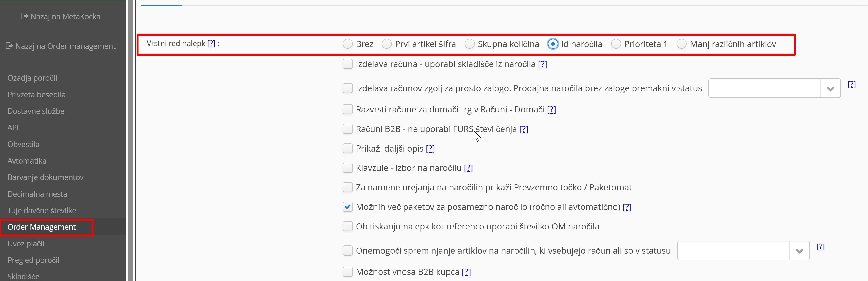The image size is (868, 281).
Task: Open help icon for Prikaži daljši opis
Action: pos(430,149)
